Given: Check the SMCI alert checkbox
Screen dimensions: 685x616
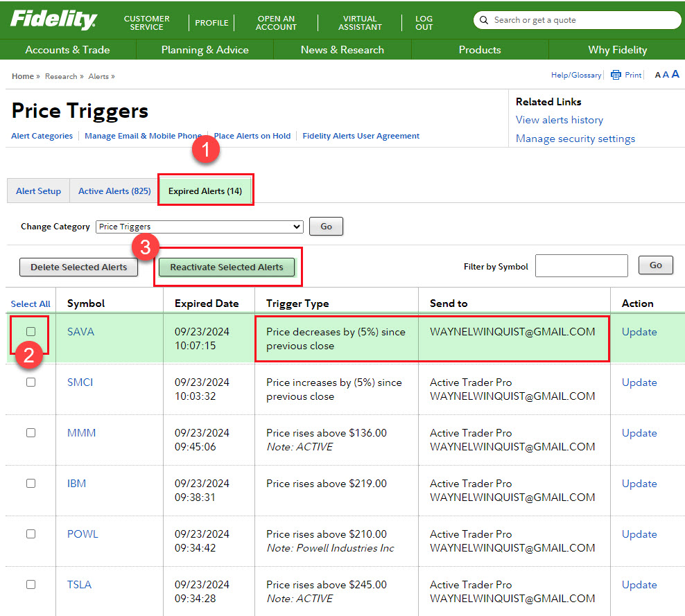Looking at the screenshot, I should coord(31,382).
